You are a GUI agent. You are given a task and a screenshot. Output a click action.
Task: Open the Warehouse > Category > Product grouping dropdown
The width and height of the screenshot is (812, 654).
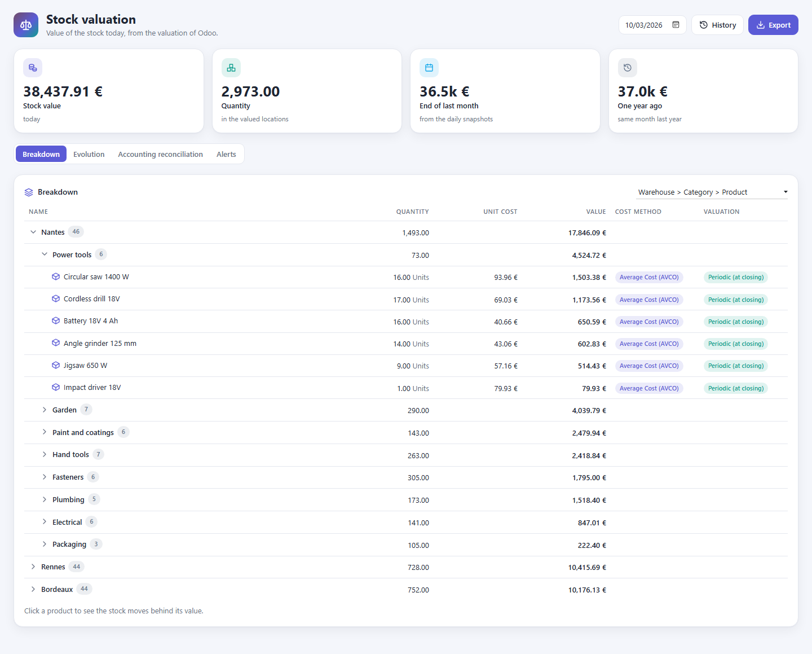pyautogui.click(x=712, y=192)
